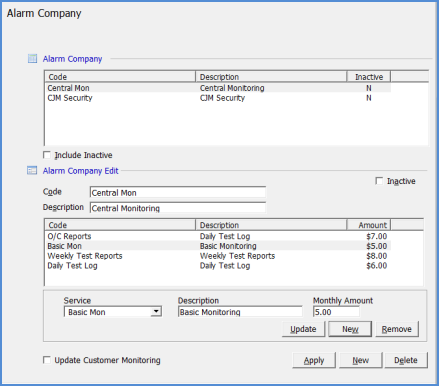Screen dimensions: 439x386
Task: Toggle Update Customer Monitoring checkbox
Action: (x=47, y=360)
